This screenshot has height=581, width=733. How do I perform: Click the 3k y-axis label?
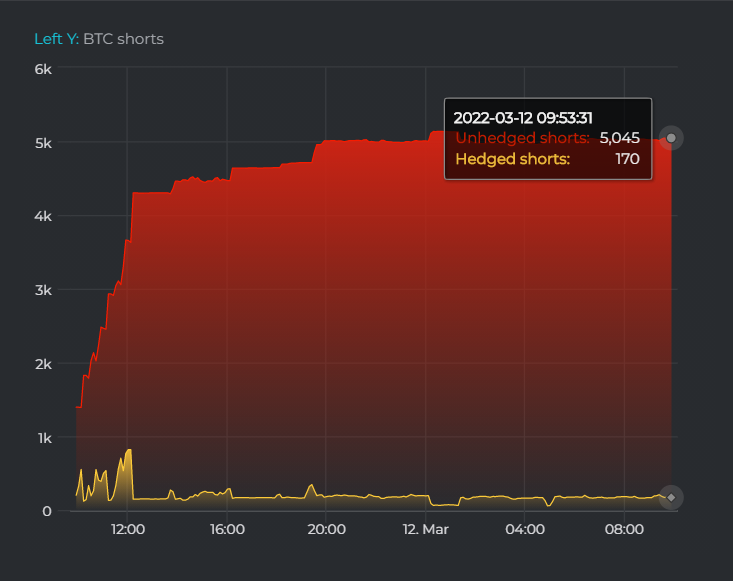coord(43,290)
